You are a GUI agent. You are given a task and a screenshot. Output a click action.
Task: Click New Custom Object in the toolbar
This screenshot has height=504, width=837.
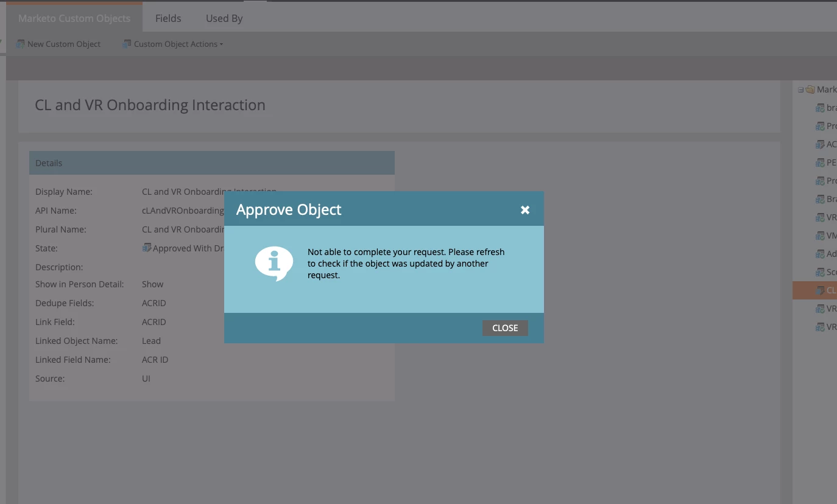58,44
